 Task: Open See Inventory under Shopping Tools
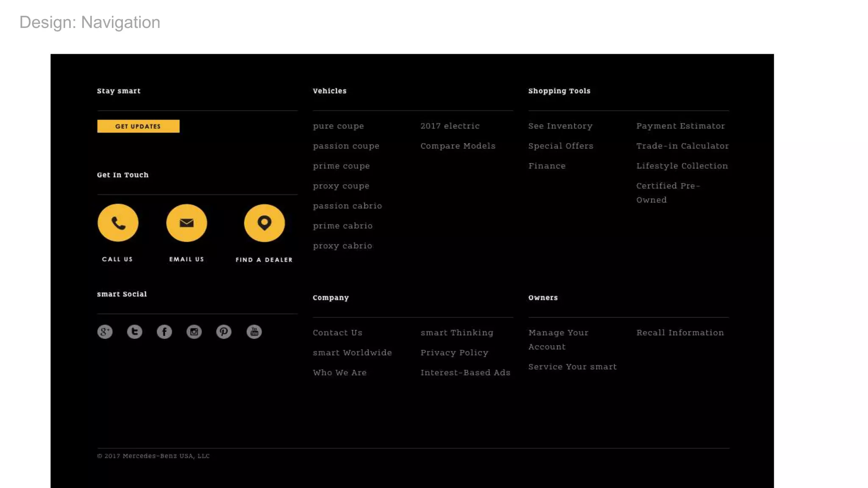tap(560, 126)
